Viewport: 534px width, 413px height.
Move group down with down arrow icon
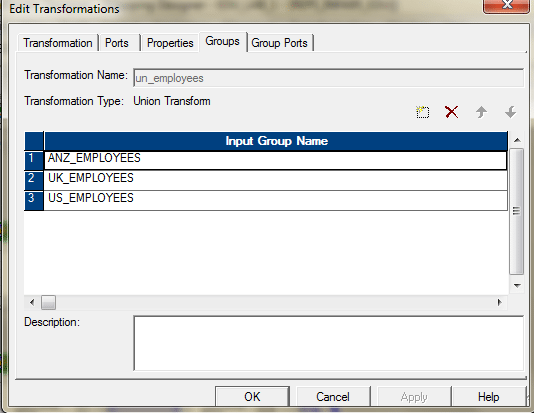(x=511, y=112)
